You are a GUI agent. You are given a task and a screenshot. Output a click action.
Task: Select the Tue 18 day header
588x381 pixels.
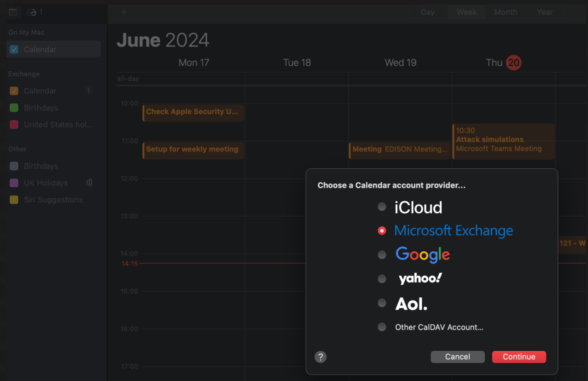click(x=297, y=62)
